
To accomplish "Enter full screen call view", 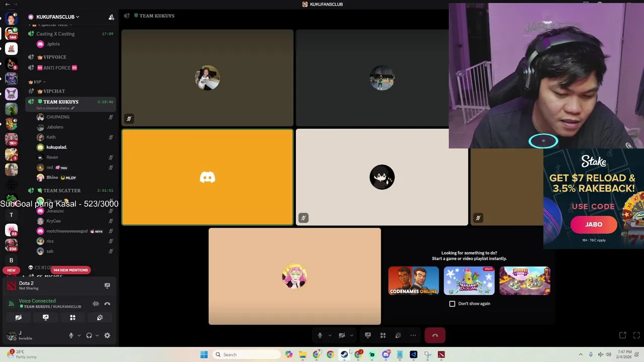I will [x=636, y=335].
